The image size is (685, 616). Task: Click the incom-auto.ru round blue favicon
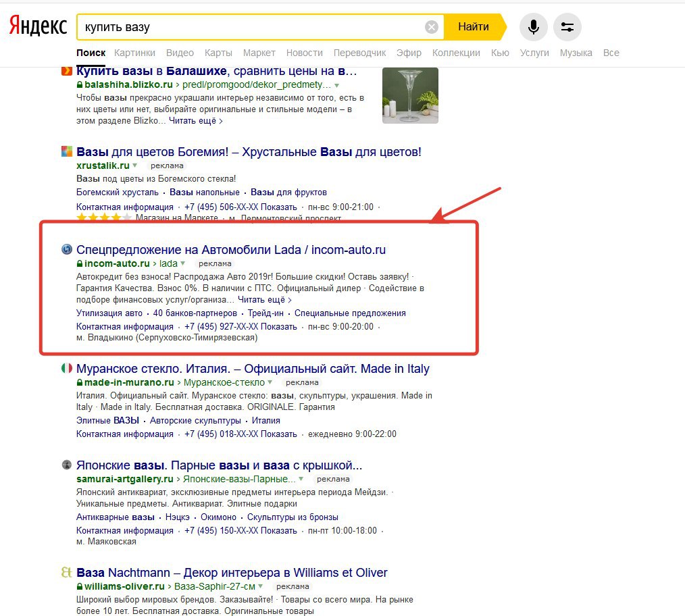[66, 249]
